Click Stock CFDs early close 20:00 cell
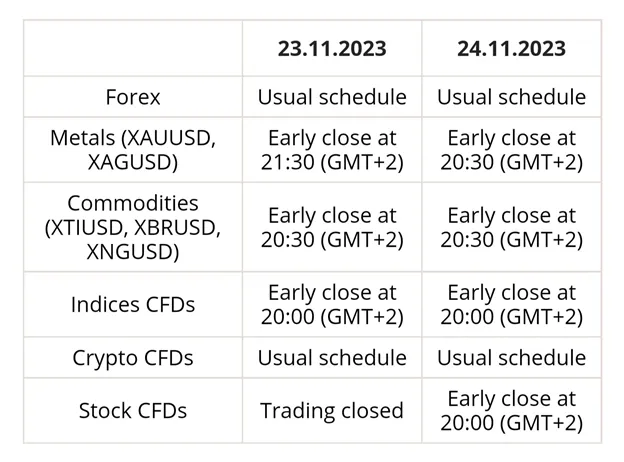The image size is (624, 462). pos(511,411)
